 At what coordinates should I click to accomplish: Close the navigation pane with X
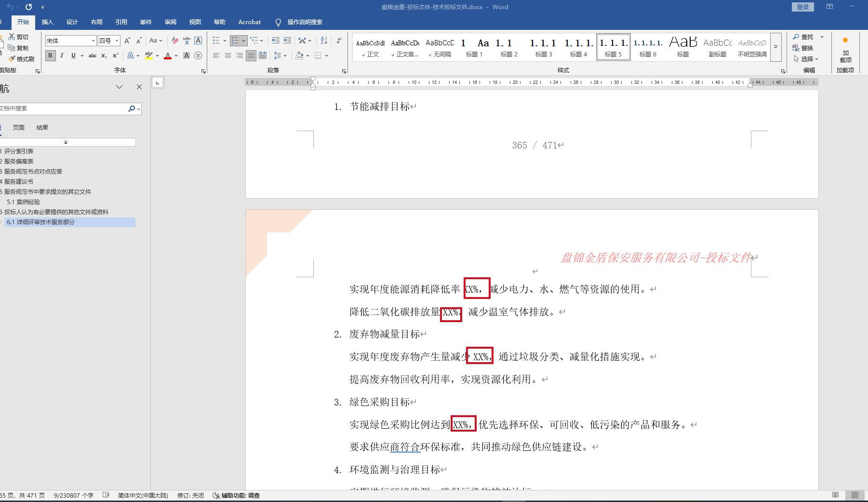[139, 87]
